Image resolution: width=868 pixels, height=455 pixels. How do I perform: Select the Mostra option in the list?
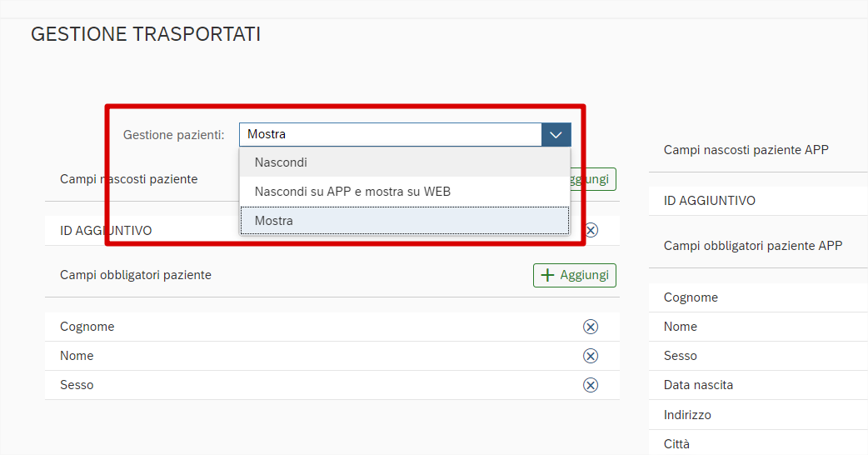point(405,221)
